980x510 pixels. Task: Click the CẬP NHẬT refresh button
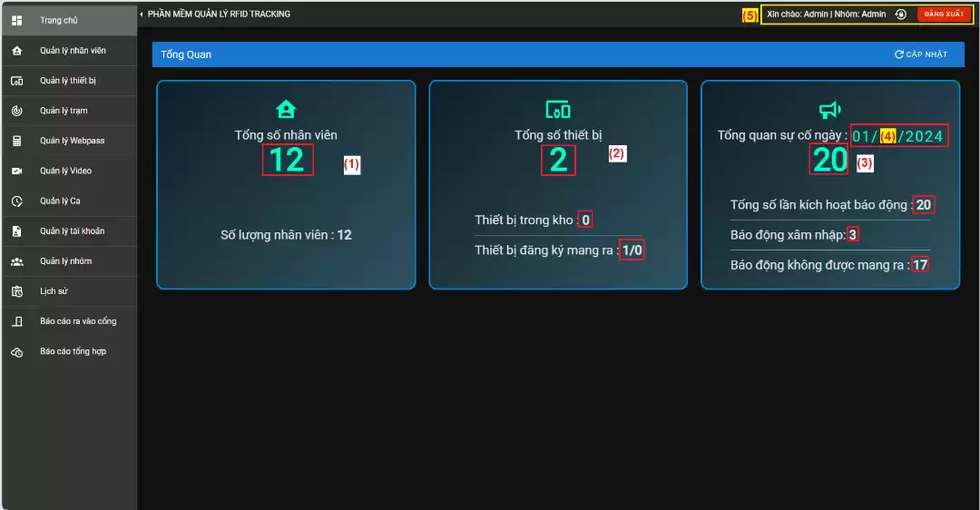tap(921, 54)
